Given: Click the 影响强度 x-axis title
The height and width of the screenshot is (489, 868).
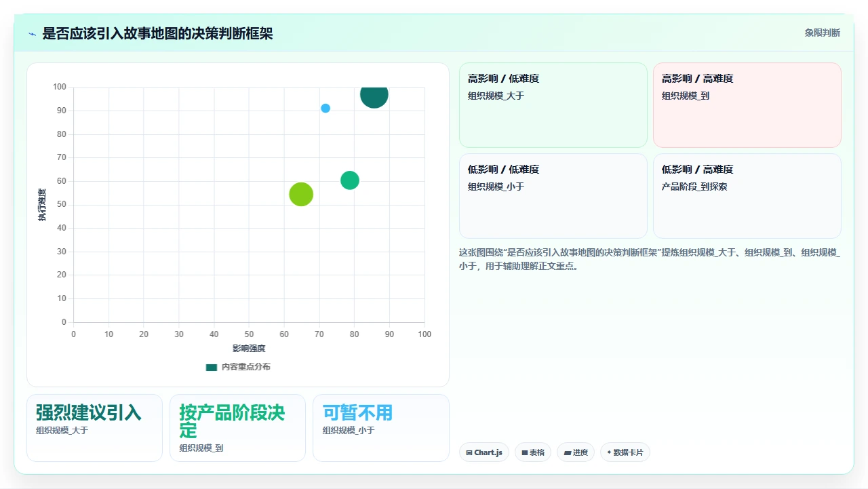Looking at the screenshot, I should click(249, 349).
